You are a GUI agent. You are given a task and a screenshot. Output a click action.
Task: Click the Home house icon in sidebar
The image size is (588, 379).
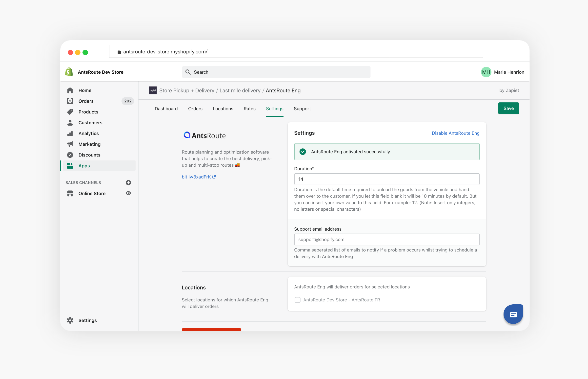pos(70,90)
